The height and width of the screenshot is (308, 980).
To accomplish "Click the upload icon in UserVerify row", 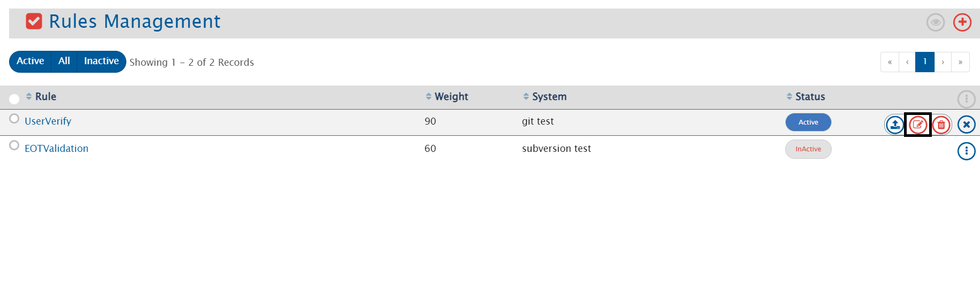I will coord(894,125).
